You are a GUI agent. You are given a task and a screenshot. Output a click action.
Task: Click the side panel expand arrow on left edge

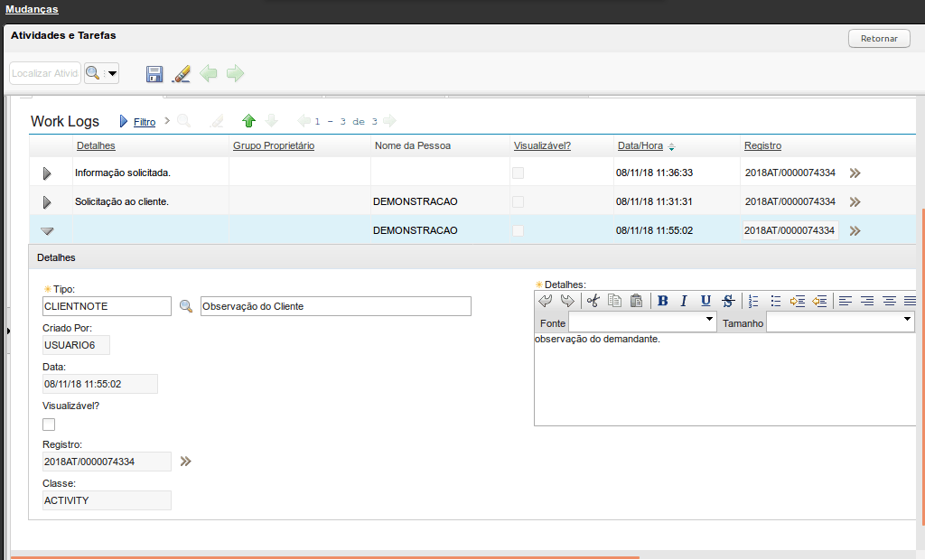tap(8, 331)
